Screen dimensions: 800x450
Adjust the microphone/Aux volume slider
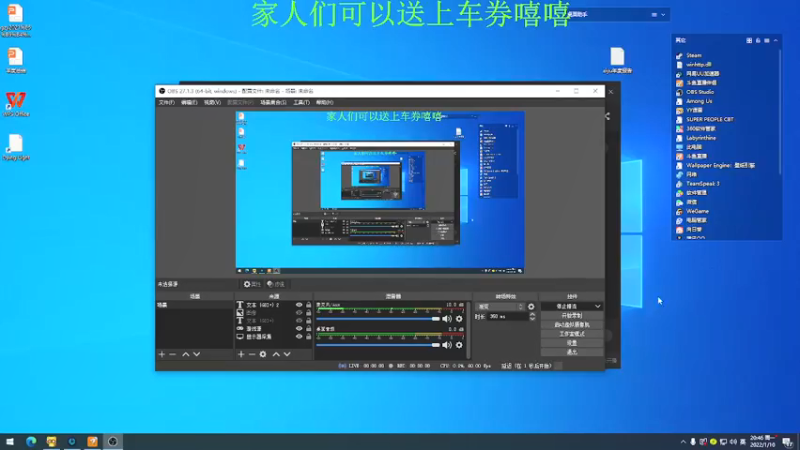(378, 319)
